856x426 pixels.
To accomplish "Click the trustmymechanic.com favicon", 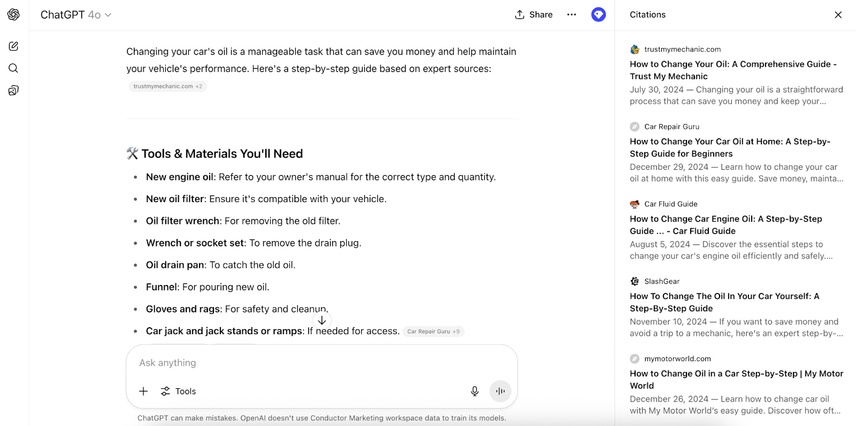I will [634, 49].
